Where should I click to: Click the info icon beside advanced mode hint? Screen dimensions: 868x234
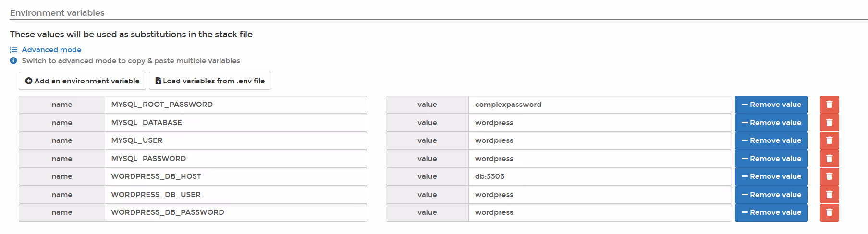(13, 61)
